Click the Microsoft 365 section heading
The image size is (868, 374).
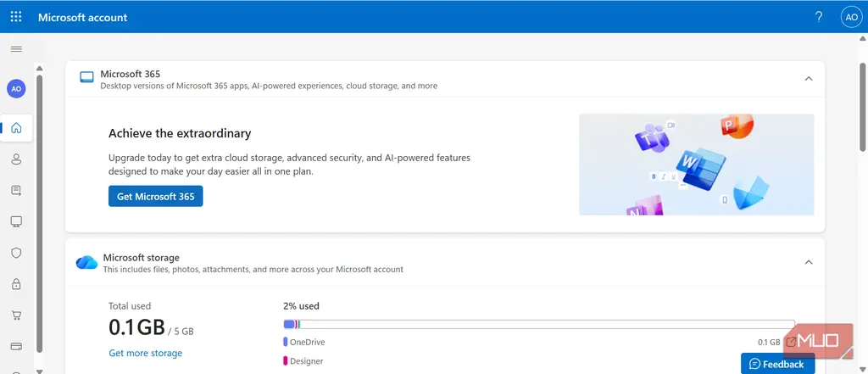(130, 74)
